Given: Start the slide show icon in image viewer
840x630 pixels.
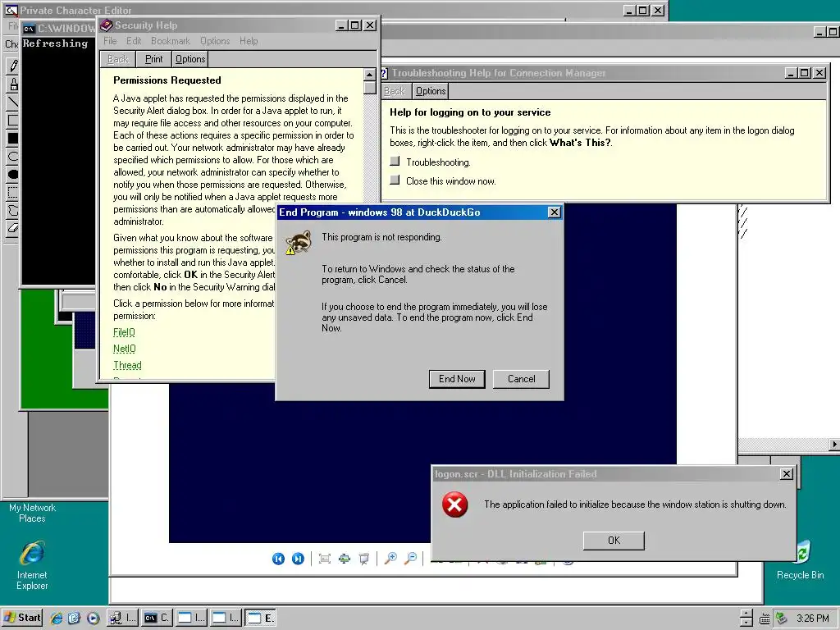Looking at the screenshot, I should click(363, 559).
